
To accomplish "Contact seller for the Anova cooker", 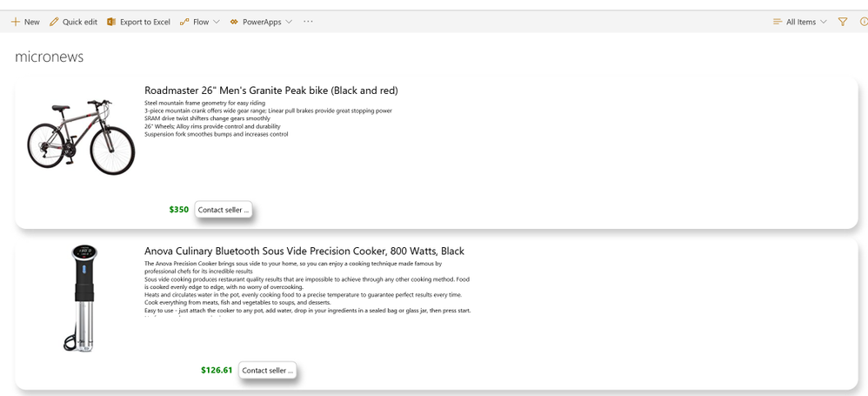I will (x=268, y=370).
